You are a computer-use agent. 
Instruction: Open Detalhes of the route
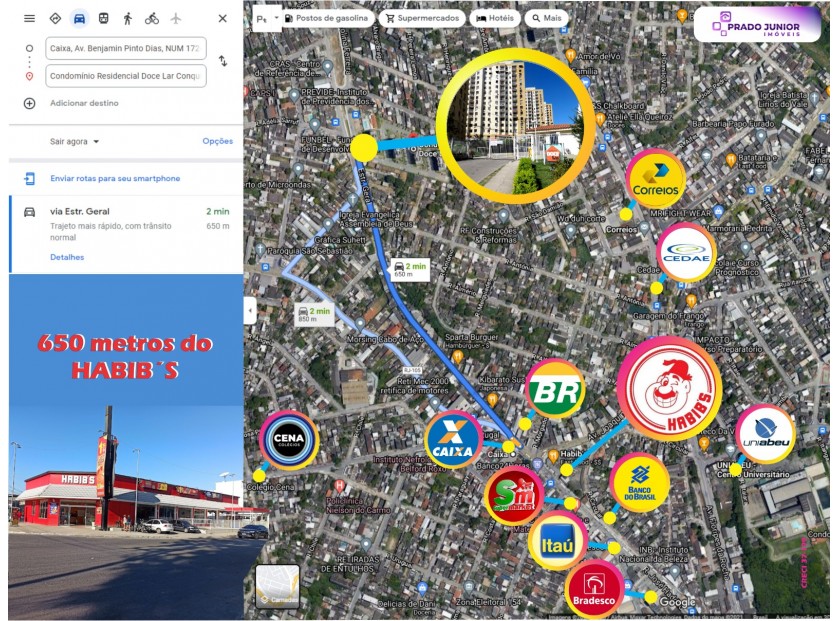point(67,257)
